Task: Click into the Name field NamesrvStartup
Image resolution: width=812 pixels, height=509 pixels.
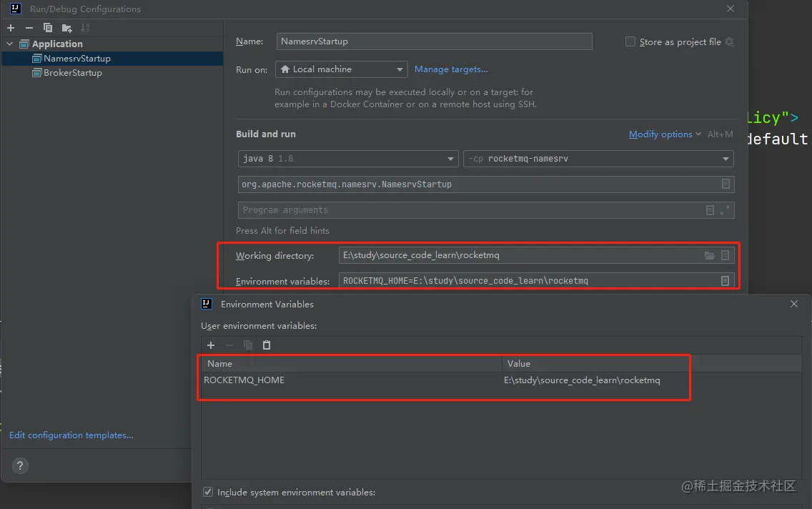Action: (x=434, y=41)
